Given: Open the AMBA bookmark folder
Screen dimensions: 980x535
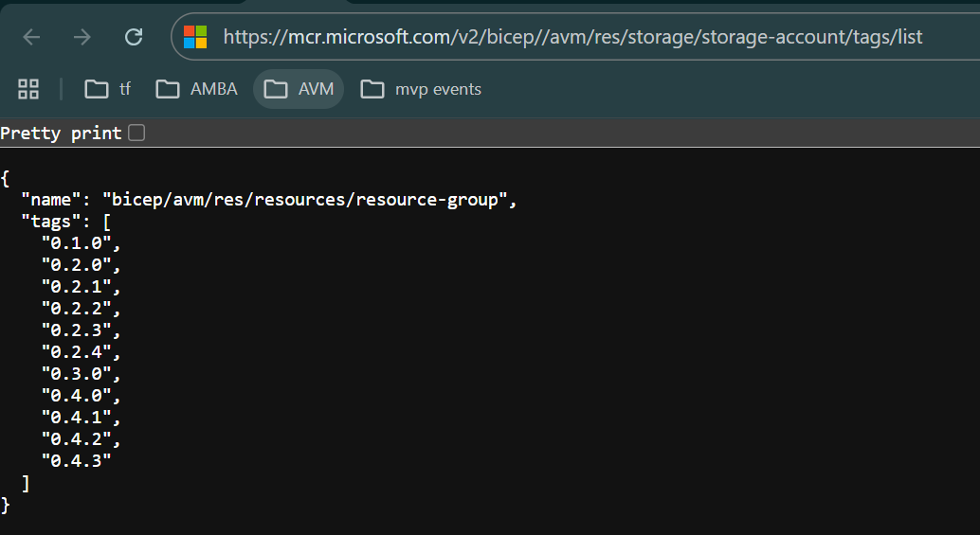Looking at the screenshot, I should point(196,89).
